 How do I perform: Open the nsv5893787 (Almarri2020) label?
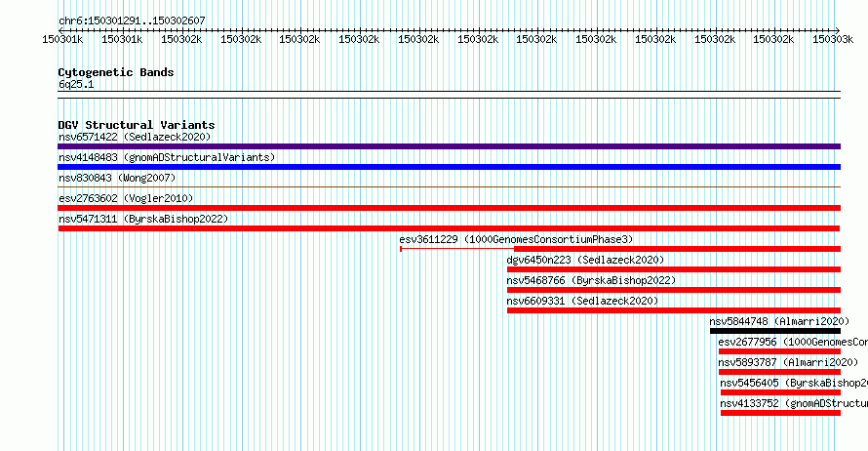(788, 362)
